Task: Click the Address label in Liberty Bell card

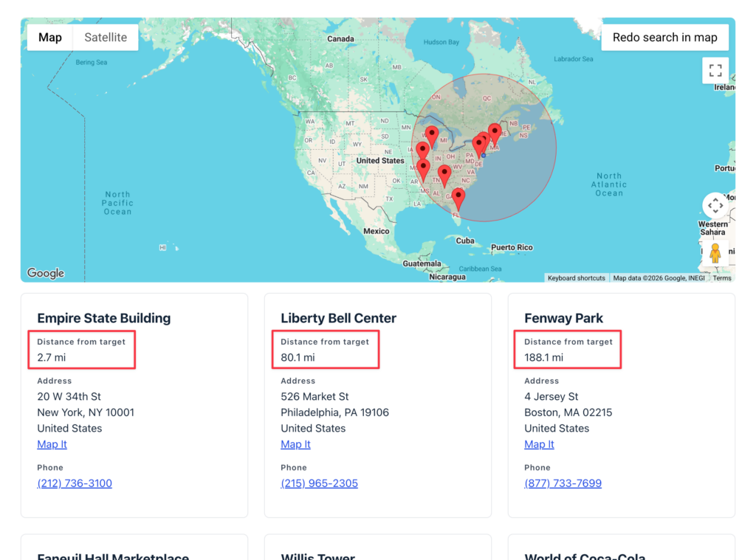Action: pos(298,381)
